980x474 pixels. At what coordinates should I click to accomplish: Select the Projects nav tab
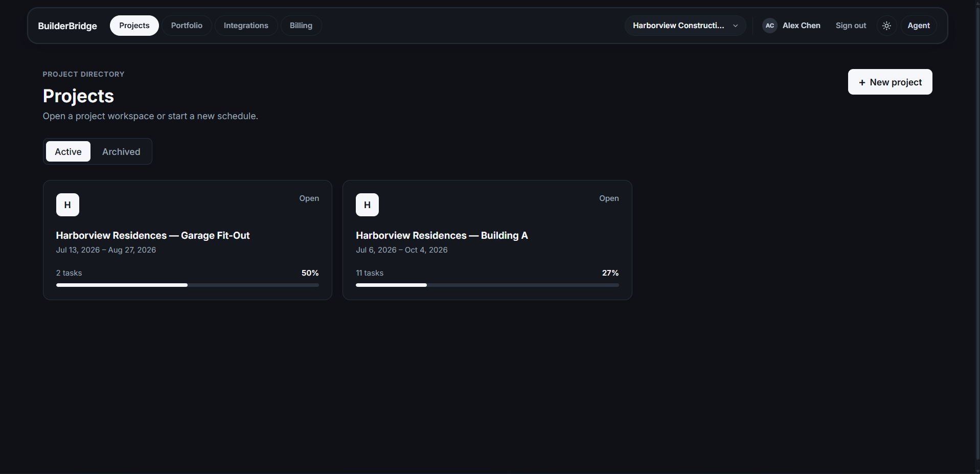134,26
